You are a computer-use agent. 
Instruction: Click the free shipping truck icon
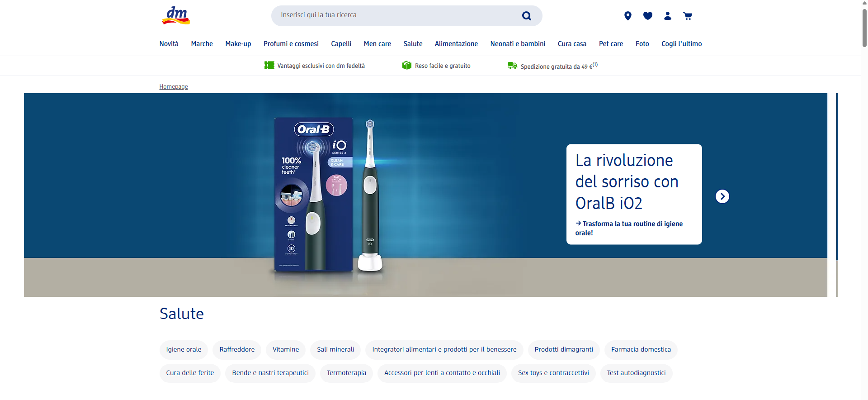click(x=512, y=66)
